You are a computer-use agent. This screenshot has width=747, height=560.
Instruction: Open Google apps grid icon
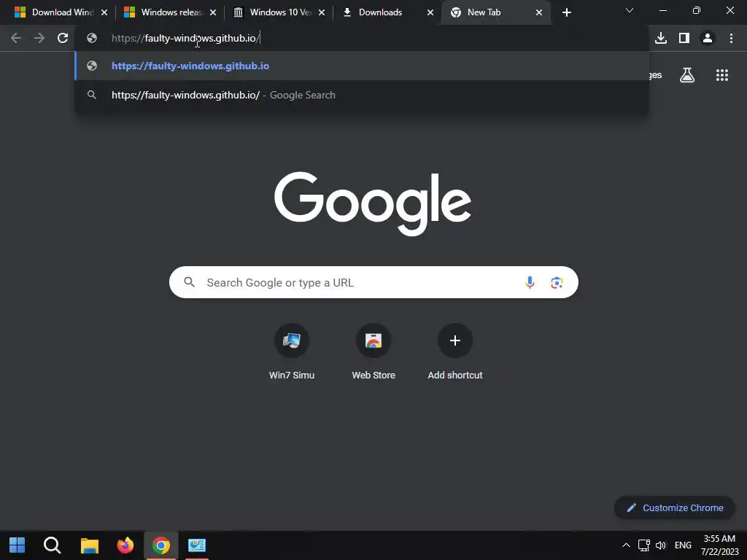tap(721, 75)
